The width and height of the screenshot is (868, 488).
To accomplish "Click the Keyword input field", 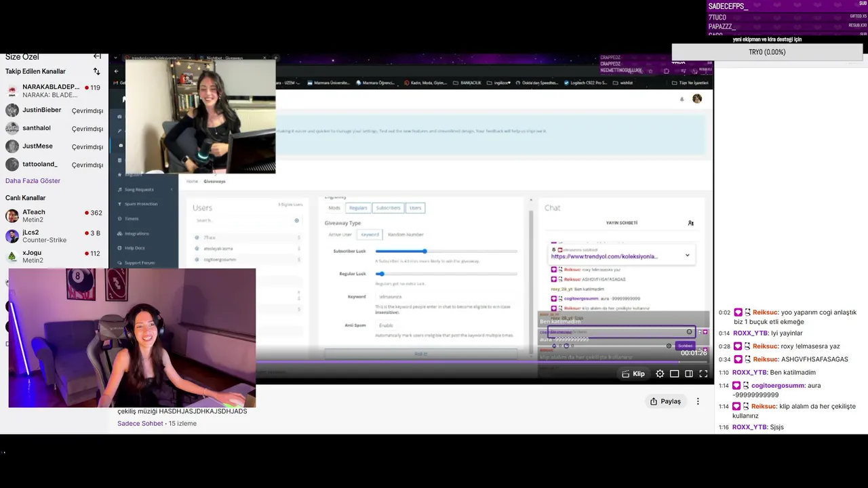I will pos(446,297).
